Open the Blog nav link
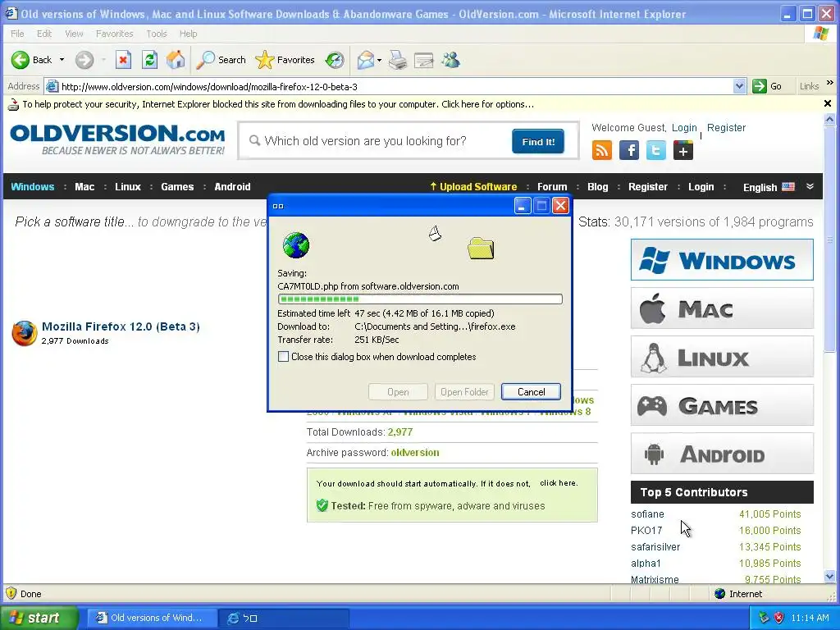Screen dimensions: 840x630 pyautogui.click(x=597, y=186)
